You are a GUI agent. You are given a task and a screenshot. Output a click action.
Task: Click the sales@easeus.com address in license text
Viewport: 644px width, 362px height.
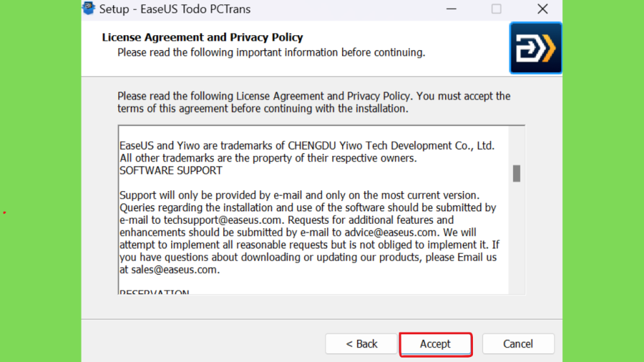coord(174,270)
